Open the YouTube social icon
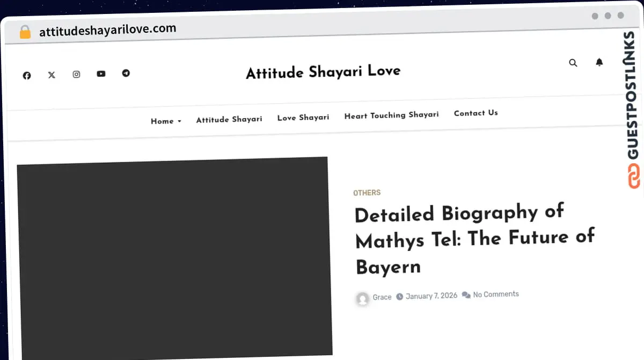This screenshot has height=360, width=644. [x=101, y=74]
